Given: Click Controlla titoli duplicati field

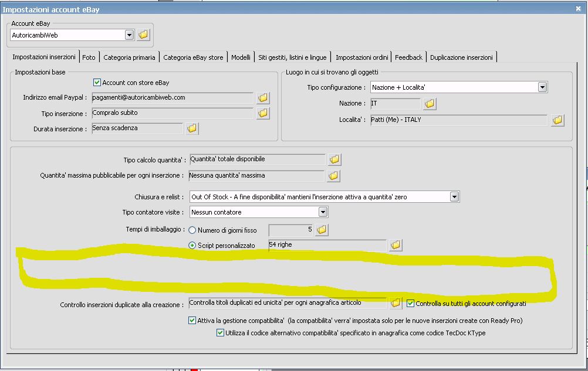Looking at the screenshot, I should [287, 303].
